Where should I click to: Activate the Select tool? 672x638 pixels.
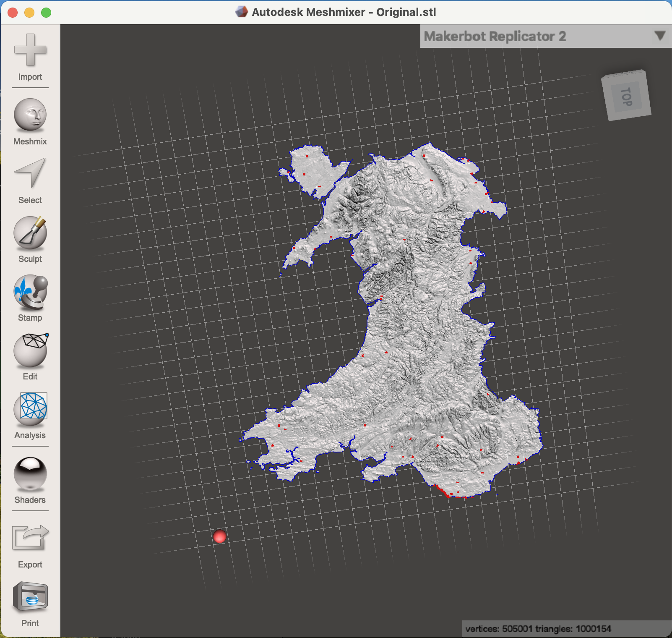coord(30,181)
